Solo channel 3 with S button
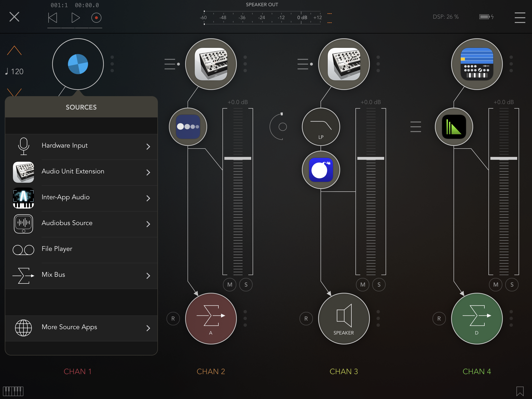This screenshot has width=532, height=399. (x=379, y=284)
